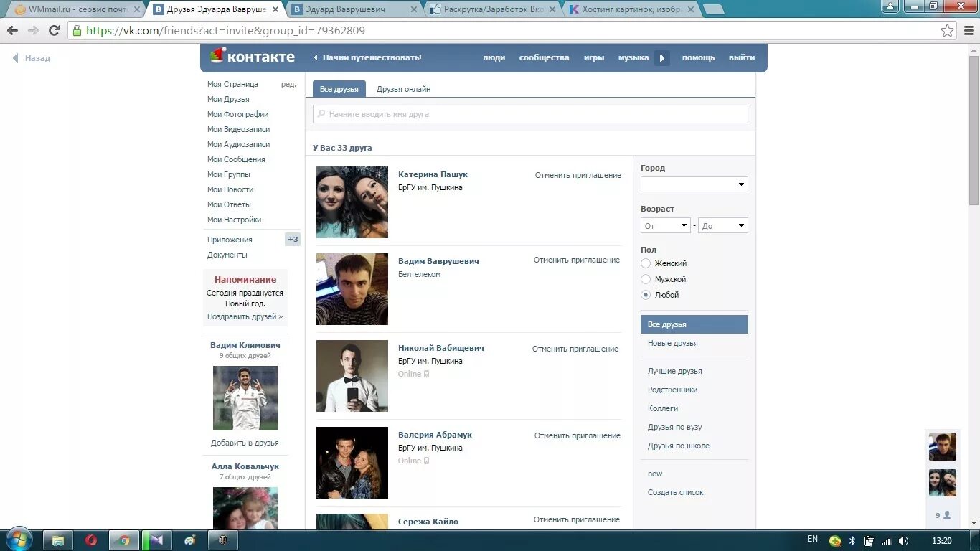Open Мои Настройки in sidebar
The height and width of the screenshot is (551, 980).
point(234,220)
